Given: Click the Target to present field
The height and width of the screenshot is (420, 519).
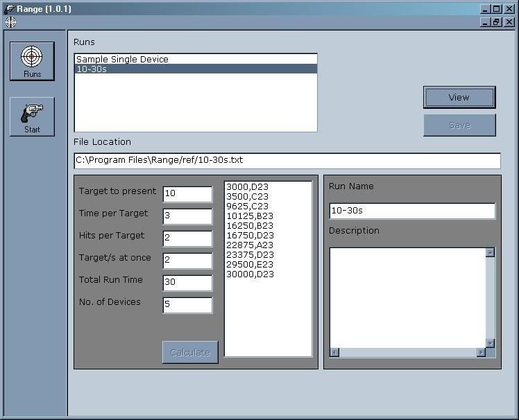Looking at the screenshot, I should pyautogui.click(x=187, y=194).
